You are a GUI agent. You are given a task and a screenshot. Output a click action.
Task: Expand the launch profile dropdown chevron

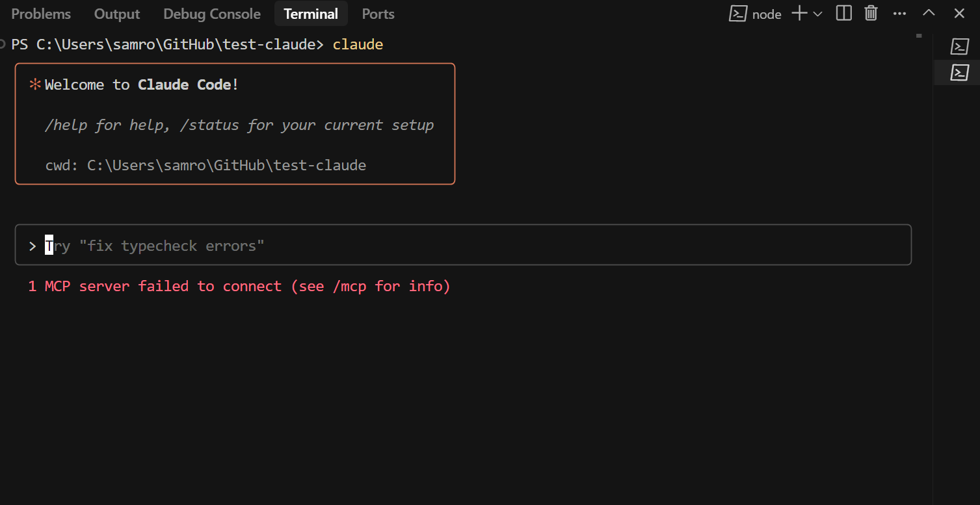pyautogui.click(x=818, y=14)
